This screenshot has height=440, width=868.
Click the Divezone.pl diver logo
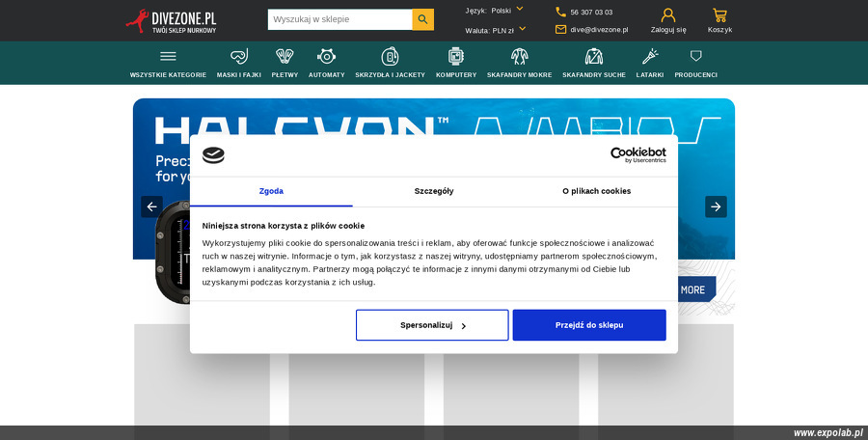(x=171, y=21)
